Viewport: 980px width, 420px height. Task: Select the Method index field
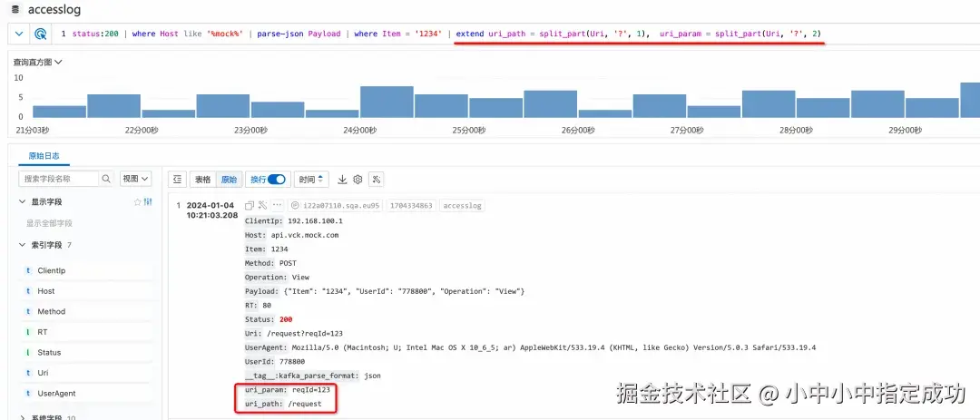pos(51,312)
